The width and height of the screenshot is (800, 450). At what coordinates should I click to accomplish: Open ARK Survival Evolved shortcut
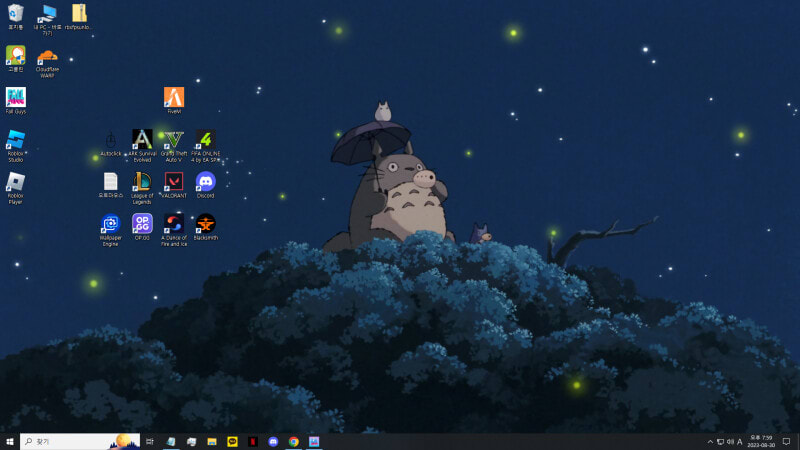[142, 146]
